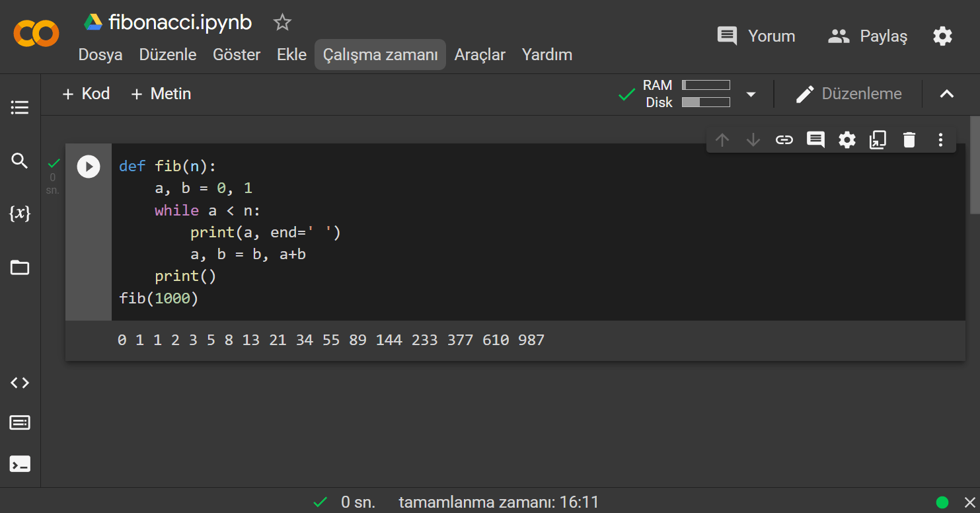Close the bottom status bar
Screen dimensions: 980x513
[969, 502]
